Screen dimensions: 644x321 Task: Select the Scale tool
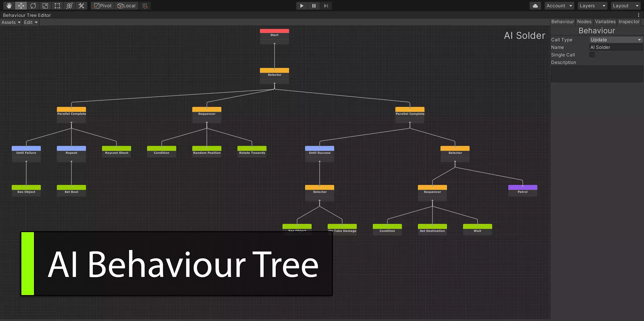pos(45,6)
